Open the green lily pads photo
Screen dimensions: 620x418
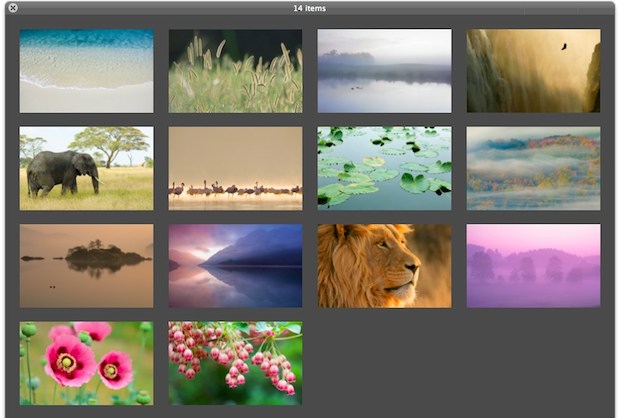tap(384, 168)
